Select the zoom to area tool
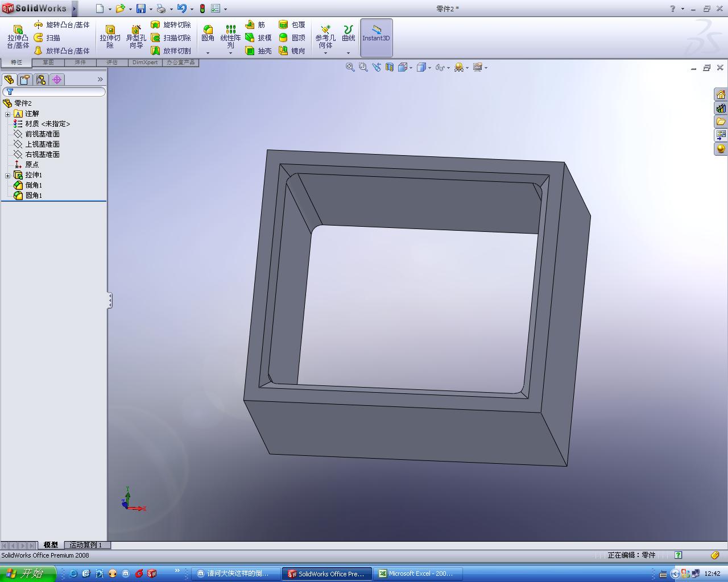Screen dimensions: 728x582 pyautogui.click(x=363, y=67)
